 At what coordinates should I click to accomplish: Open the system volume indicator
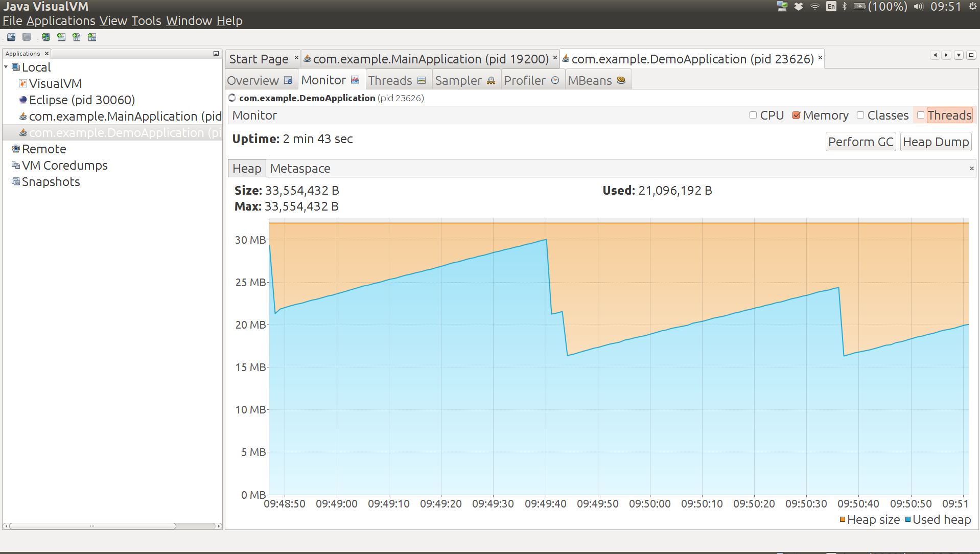click(919, 7)
